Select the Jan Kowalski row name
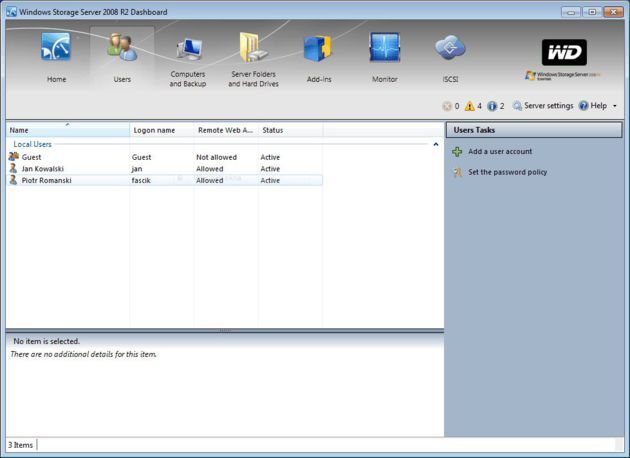This screenshot has height=458, width=630. pos(43,169)
